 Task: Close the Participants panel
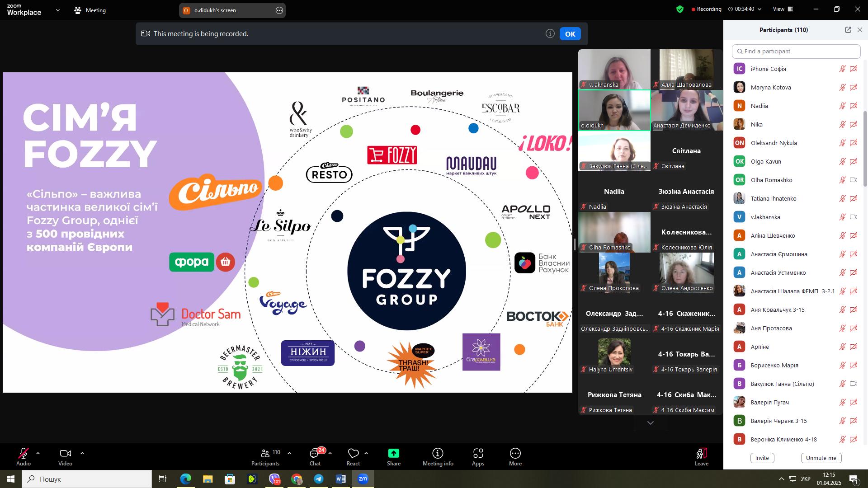(x=860, y=30)
